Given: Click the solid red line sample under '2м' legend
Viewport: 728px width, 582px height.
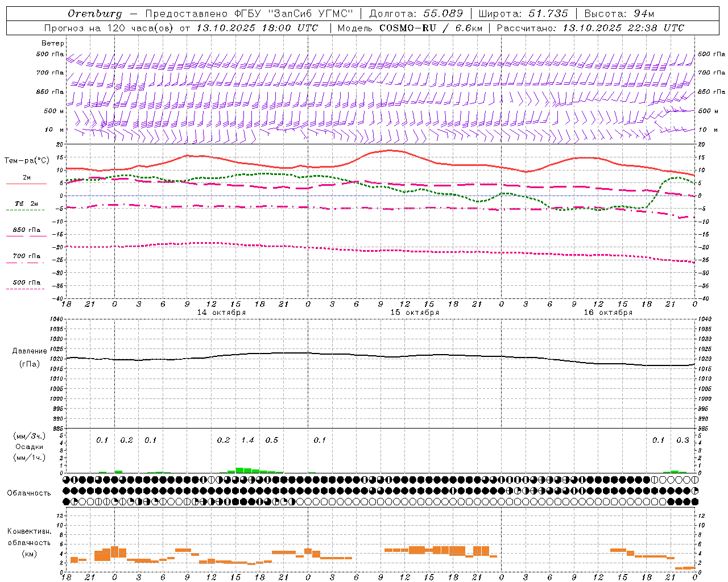Looking at the screenshot, I should click(x=26, y=184).
